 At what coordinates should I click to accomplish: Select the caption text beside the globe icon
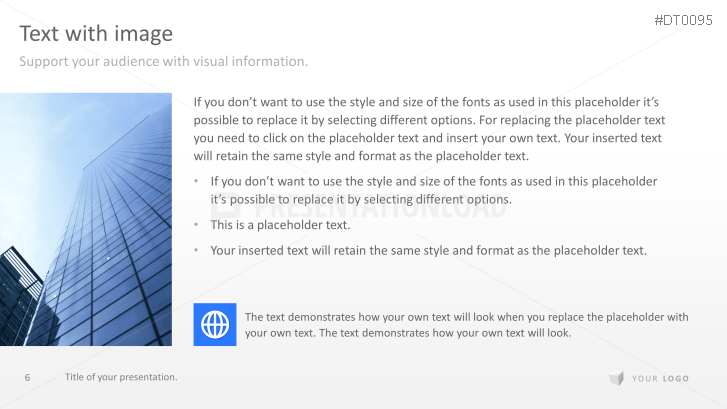pyautogui.click(x=466, y=325)
